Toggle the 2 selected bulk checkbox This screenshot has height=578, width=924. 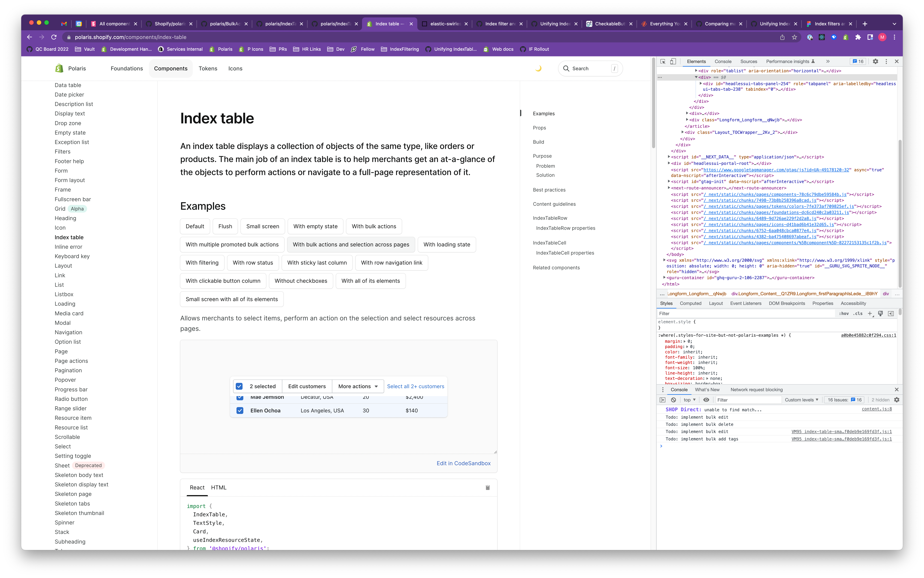tap(239, 386)
